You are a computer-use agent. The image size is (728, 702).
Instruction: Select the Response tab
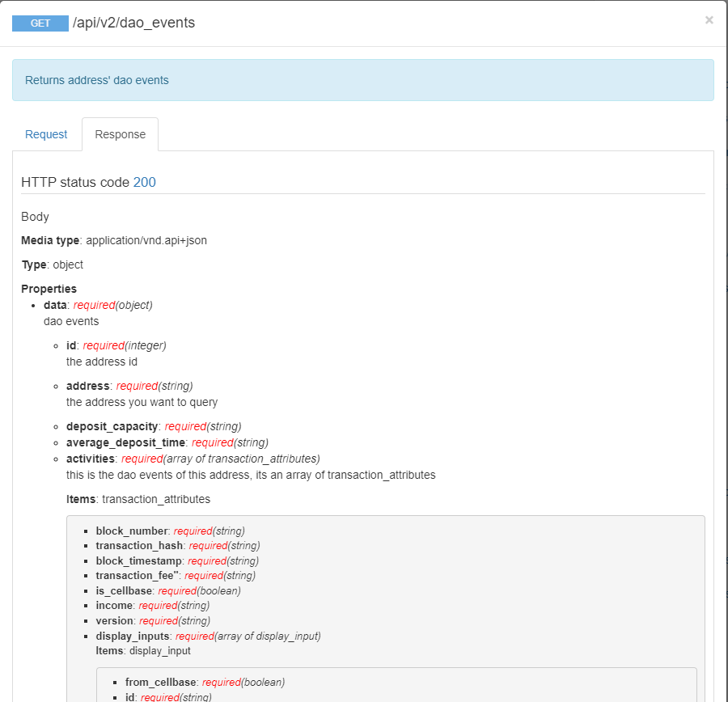(120, 134)
